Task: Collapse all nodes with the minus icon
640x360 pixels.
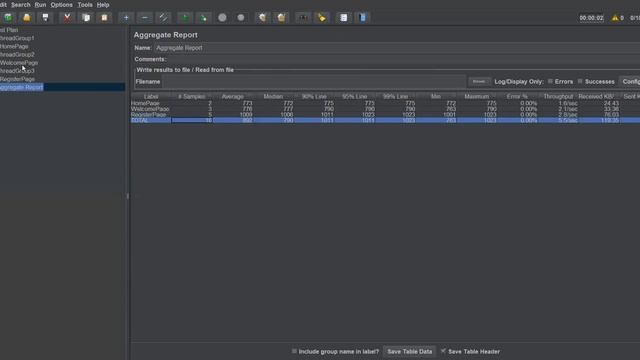Action: (x=144, y=18)
